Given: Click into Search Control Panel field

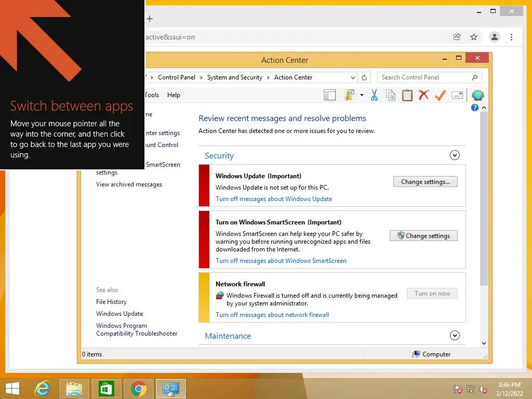Looking at the screenshot, I should pyautogui.click(x=429, y=78).
